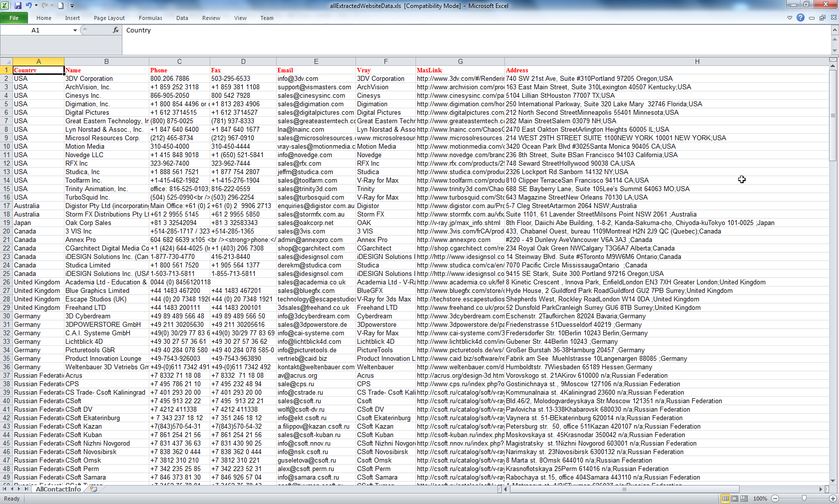
Task: Select the cell Blue Graphics Limited
Action: 106,290
